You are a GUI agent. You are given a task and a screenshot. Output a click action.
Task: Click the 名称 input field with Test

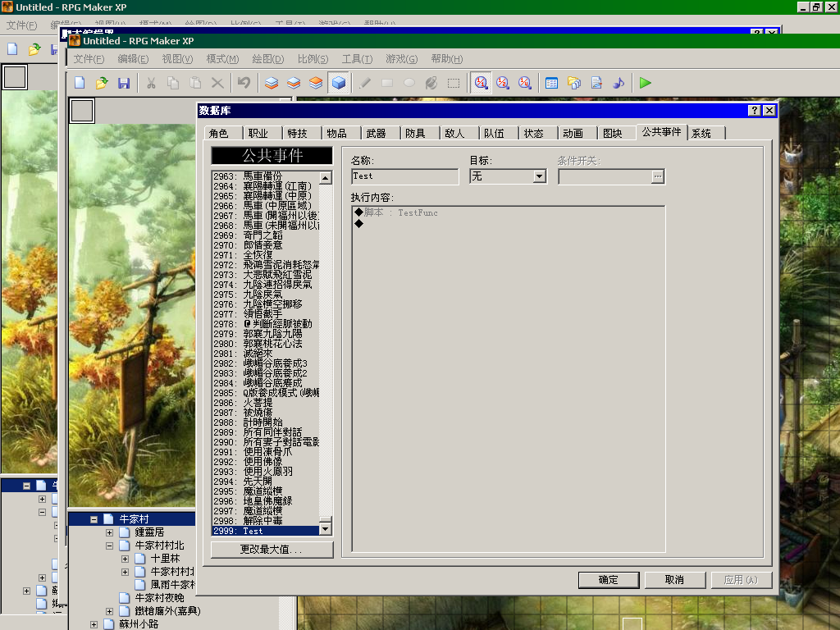[x=405, y=176]
